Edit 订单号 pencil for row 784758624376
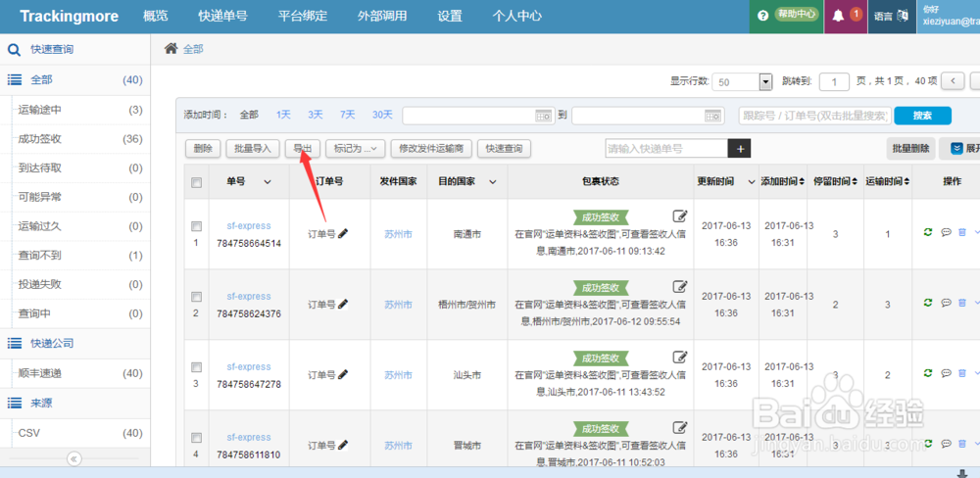This screenshot has height=478, width=980. pyautogui.click(x=342, y=305)
